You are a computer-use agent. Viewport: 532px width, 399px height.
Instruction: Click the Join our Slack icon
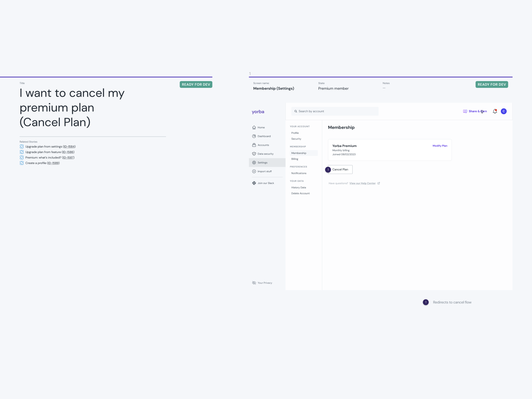click(254, 183)
